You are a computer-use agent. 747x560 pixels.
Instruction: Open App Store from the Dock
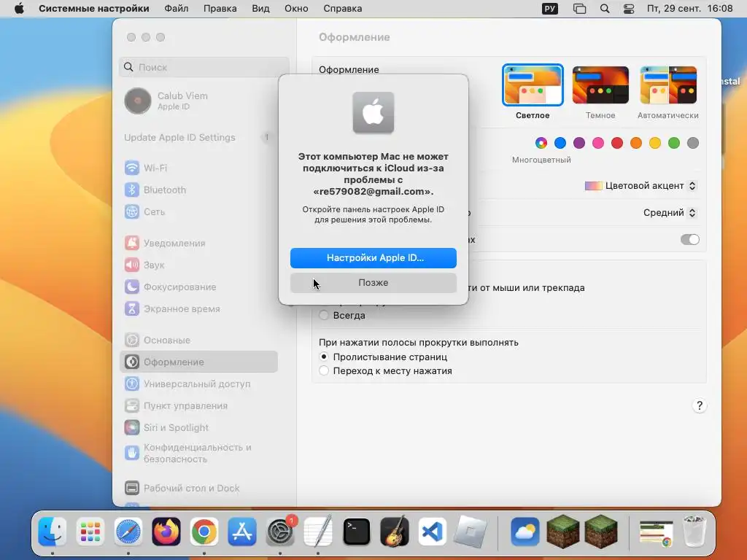[242, 532]
